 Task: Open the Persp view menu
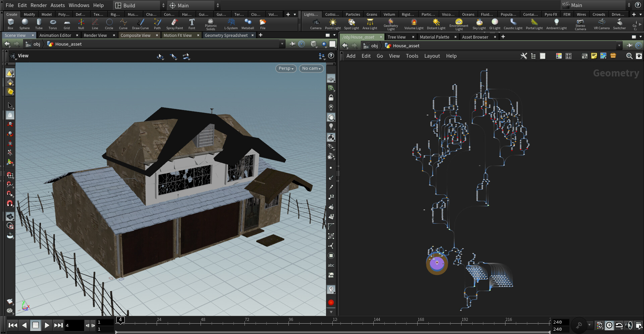pyautogui.click(x=285, y=68)
